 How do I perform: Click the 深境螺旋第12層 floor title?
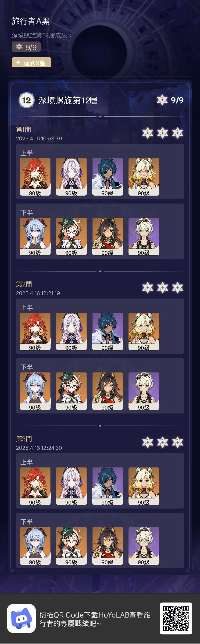coord(68,100)
